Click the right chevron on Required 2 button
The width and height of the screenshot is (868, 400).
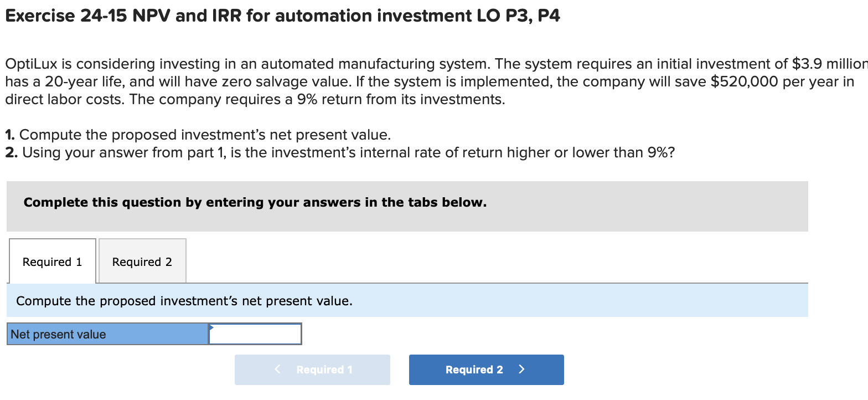521,370
